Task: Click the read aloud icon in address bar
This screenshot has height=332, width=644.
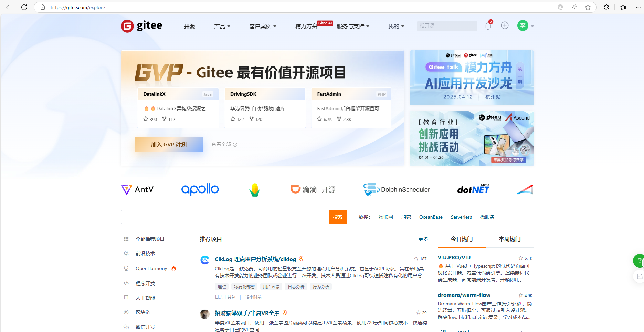Action: (574, 7)
